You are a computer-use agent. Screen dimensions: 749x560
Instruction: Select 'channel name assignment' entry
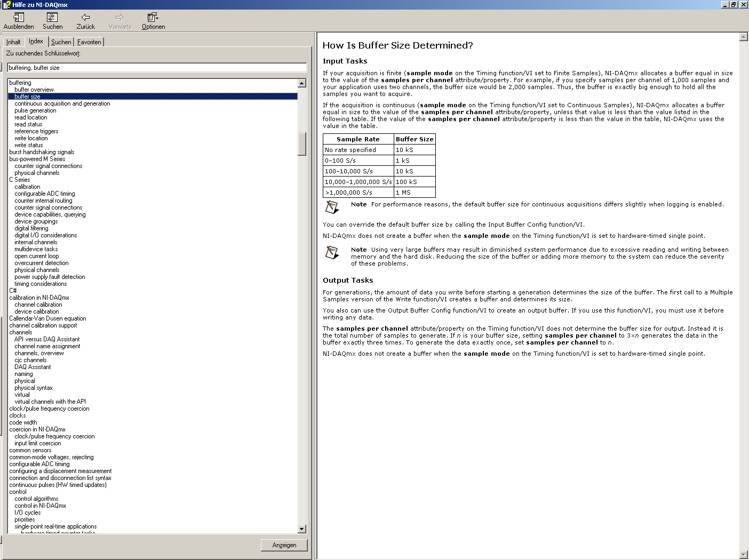pos(47,346)
